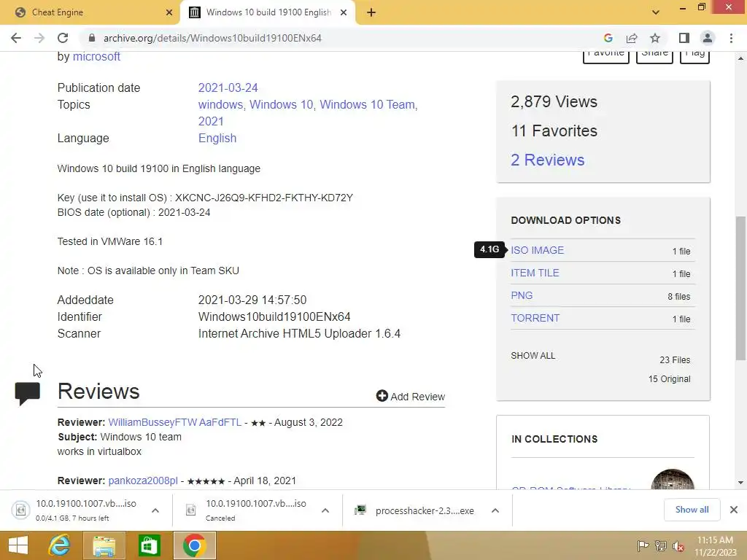The height and width of the screenshot is (560, 747).
Task: Click Show all downloads button
Action: tap(692, 510)
